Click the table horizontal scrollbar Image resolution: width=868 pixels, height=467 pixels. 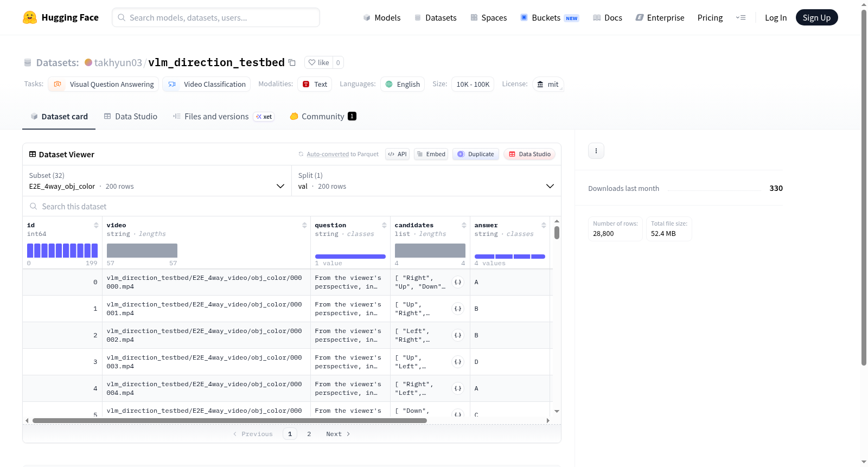click(229, 420)
